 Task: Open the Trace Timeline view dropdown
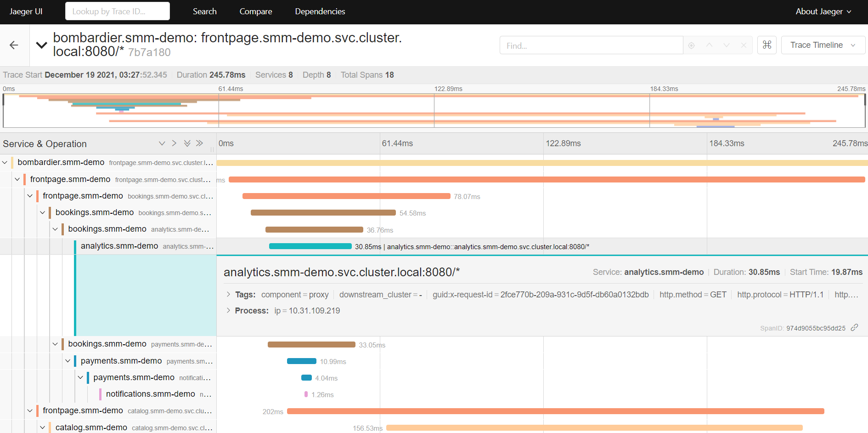click(x=823, y=45)
